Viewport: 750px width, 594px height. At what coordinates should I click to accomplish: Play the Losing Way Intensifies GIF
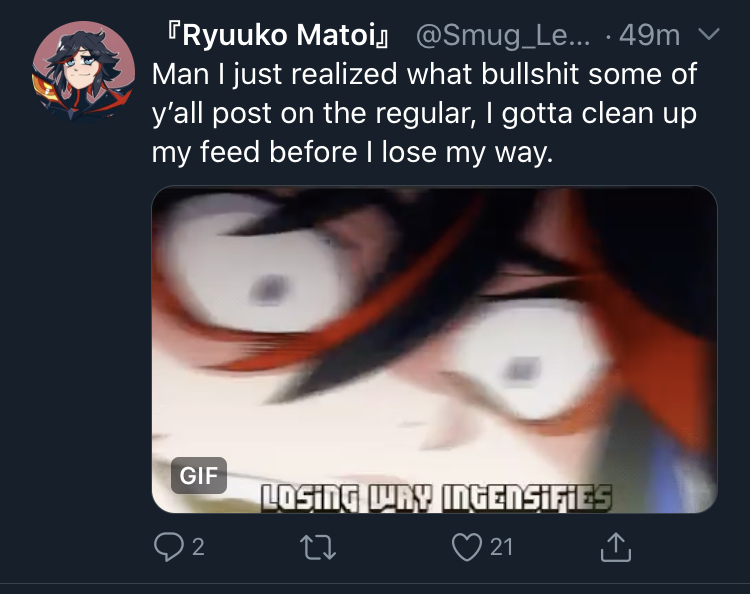(x=434, y=349)
